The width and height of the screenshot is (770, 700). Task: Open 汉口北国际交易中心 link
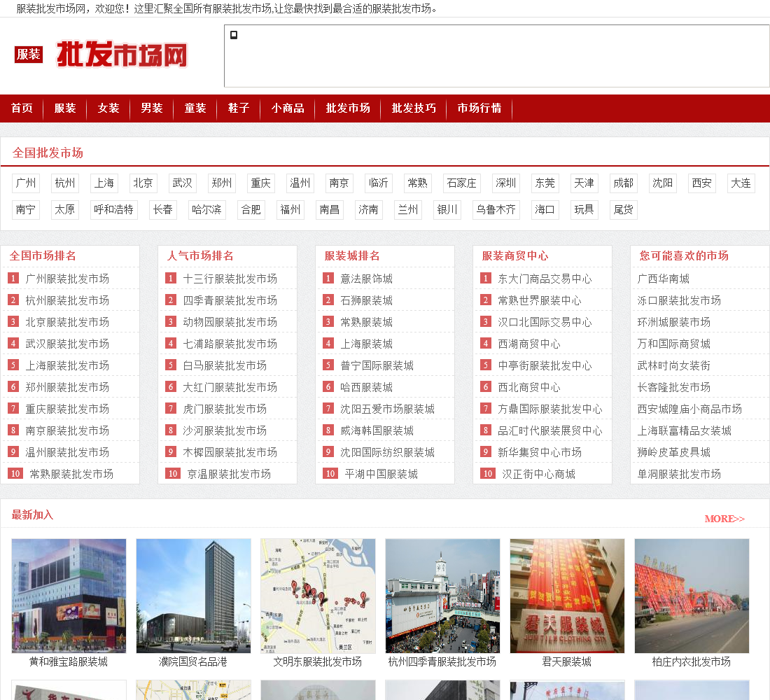[x=545, y=322]
